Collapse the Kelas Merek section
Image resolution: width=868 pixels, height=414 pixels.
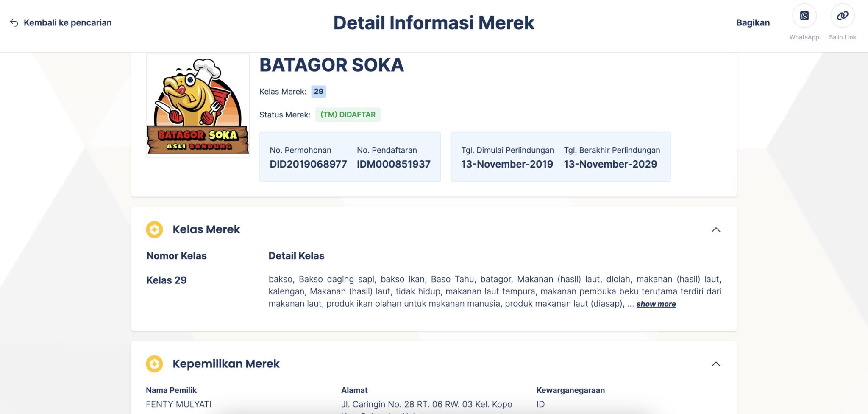717,229
